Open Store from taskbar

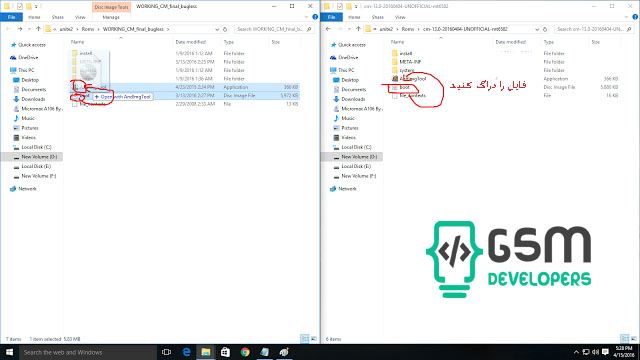[225, 352]
